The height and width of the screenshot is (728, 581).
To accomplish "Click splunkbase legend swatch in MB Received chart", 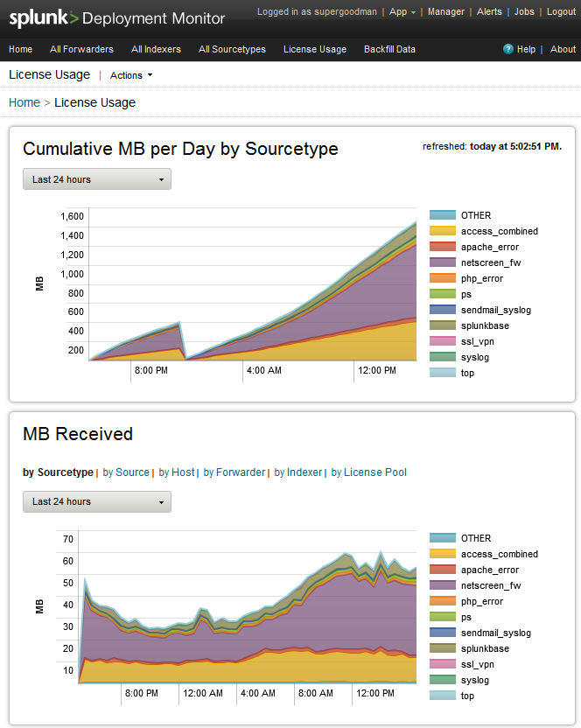I will pos(443,648).
